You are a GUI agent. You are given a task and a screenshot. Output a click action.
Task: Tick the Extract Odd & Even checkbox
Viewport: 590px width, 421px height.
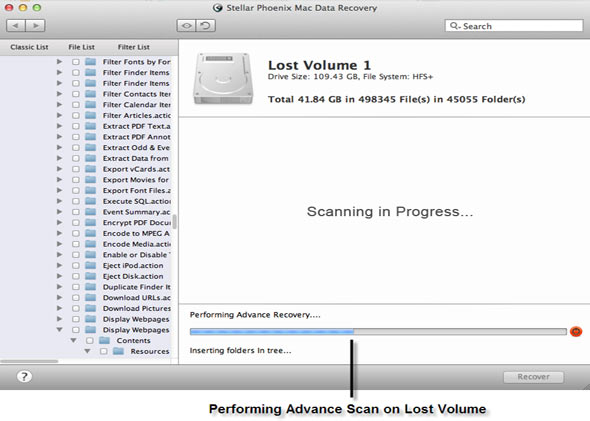click(76, 147)
